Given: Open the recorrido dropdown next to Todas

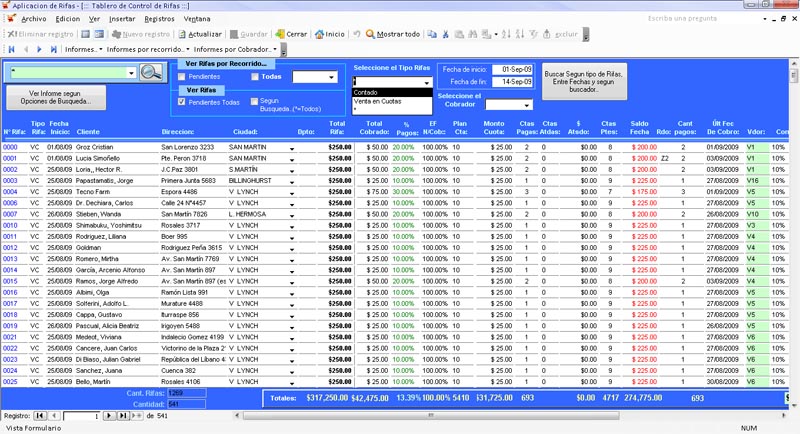Looking at the screenshot, I should (332, 78).
